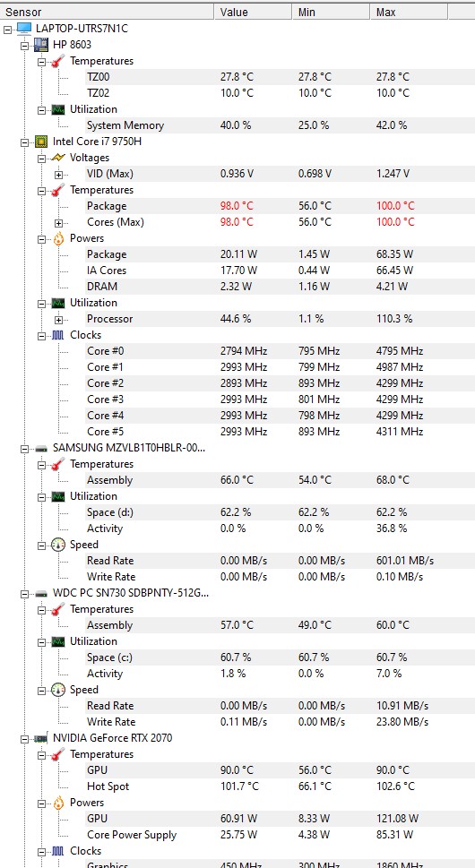Screen dimensions: 475x868
Task: Click the Intel Core i7 9750H chip icon
Action: coord(41,142)
